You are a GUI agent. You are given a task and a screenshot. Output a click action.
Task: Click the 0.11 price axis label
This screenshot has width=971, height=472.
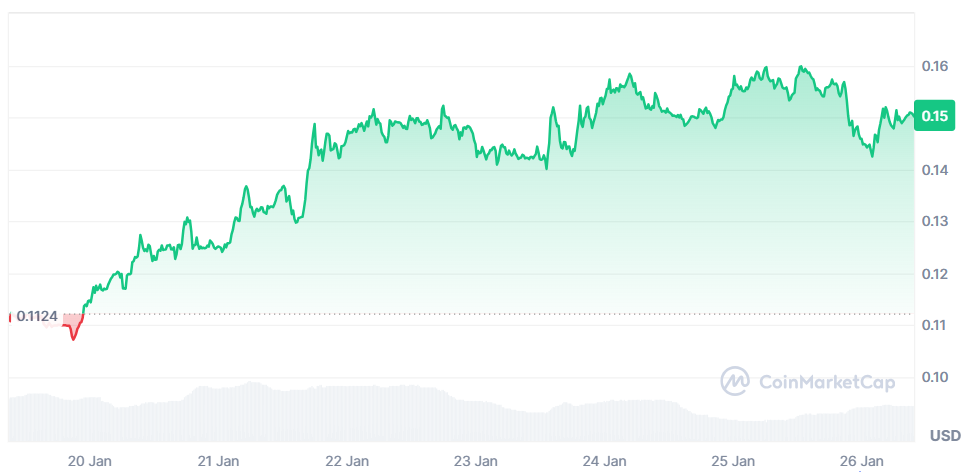[x=935, y=325]
